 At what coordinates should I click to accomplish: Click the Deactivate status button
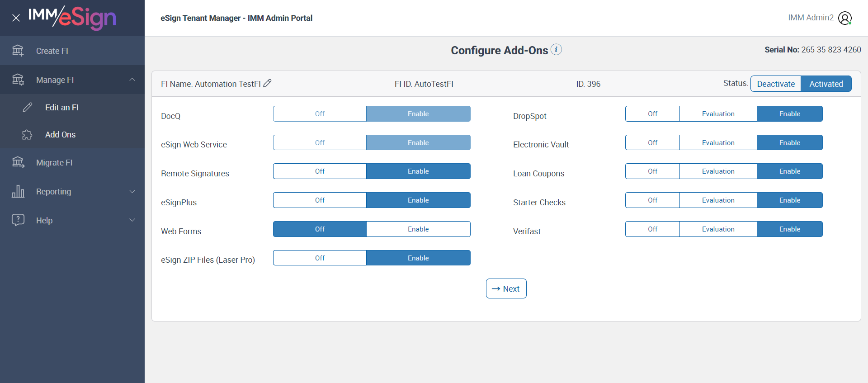pyautogui.click(x=775, y=84)
